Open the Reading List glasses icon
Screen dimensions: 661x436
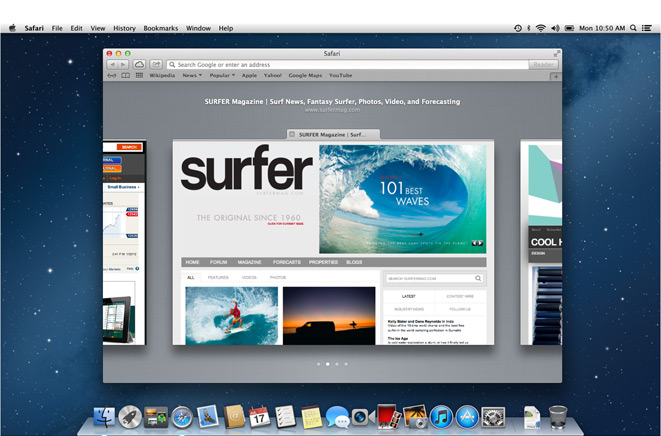pyautogui.click(x=112, y=75)
